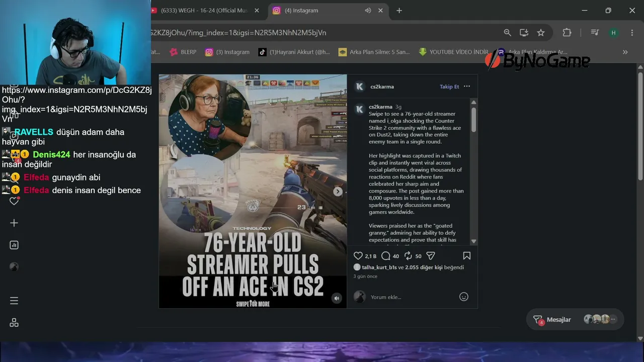644x362 pixels.
Task: Open the talha_kurt_b1s profile link
Action: (x=379, y=267)
